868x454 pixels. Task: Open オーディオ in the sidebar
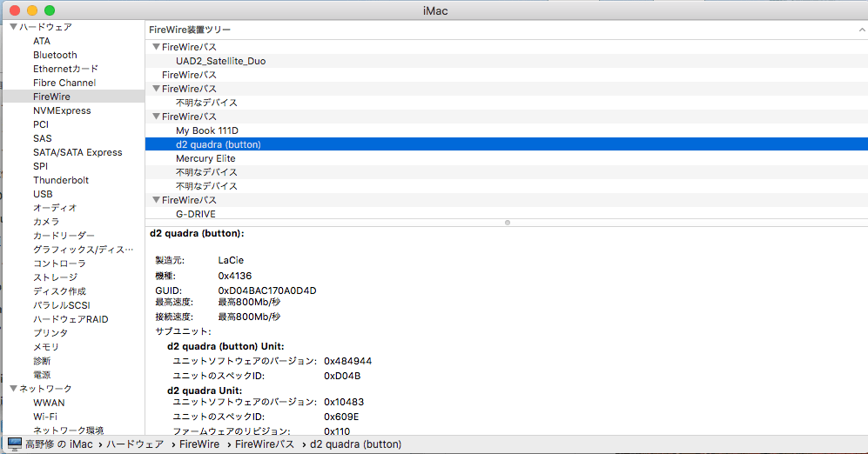coord(55,208)
